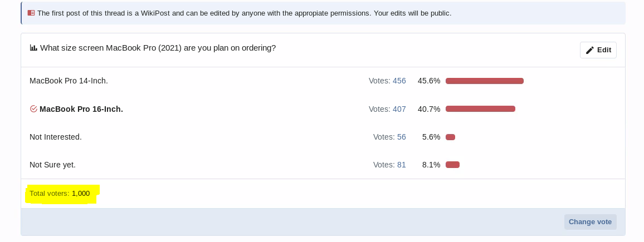Click the highlighted Total voters text

pyautogui.click(x=60, y=194)
